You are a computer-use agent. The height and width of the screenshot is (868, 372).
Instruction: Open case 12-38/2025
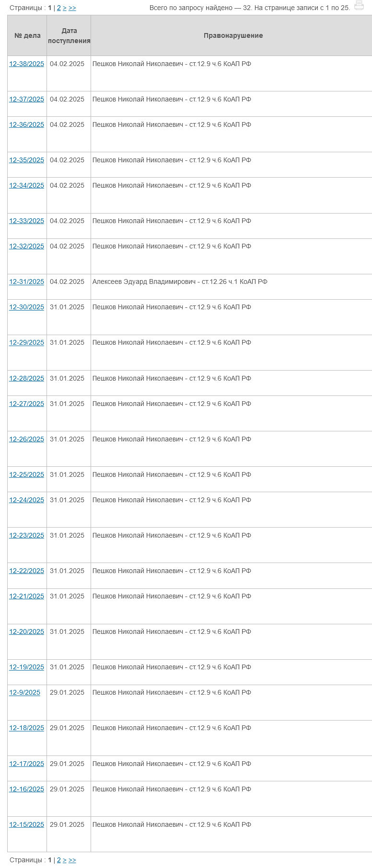pyautogui.click(x=26, y=64)
